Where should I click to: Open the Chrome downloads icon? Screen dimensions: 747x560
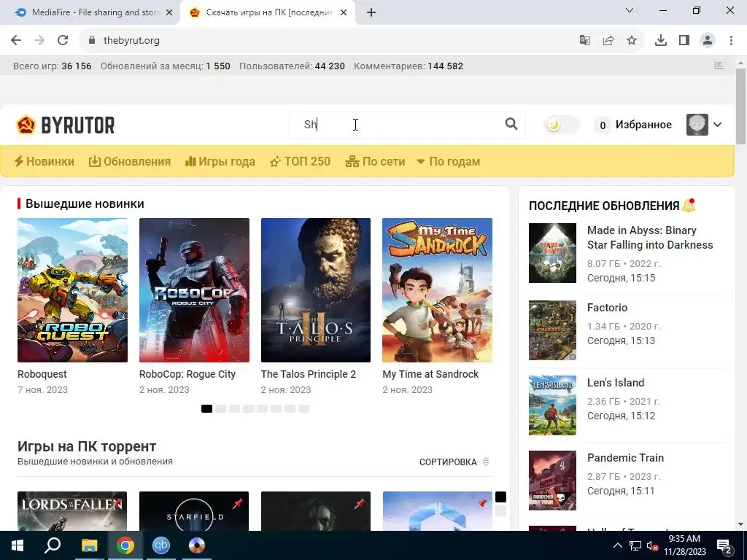point(661,41)
